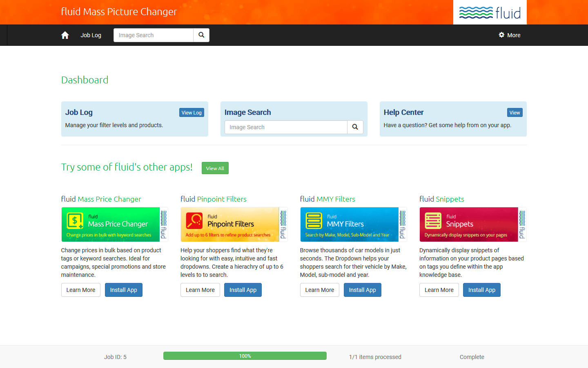The image size is (588, 368).
Task: Click the 100% job progress bar
Action: coord(245,356)
